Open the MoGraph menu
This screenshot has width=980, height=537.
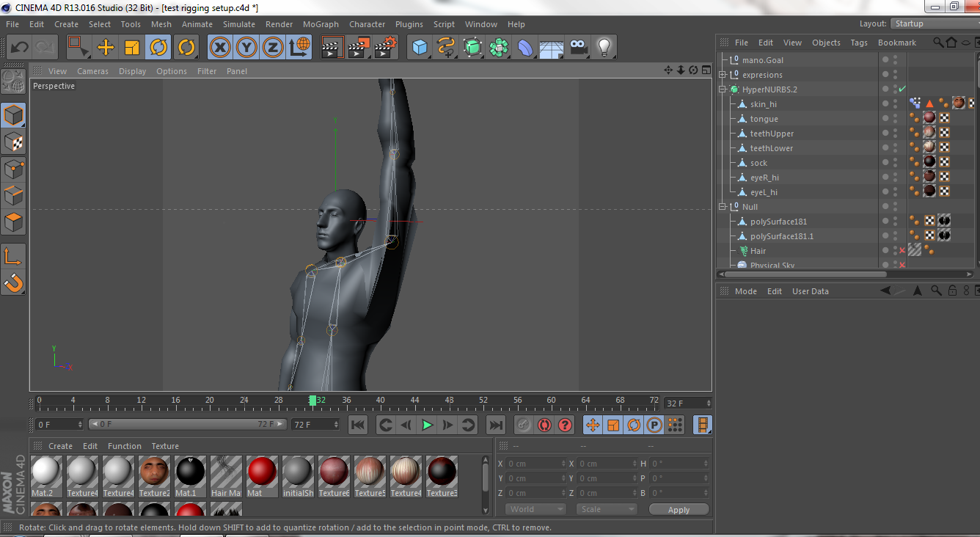321,24
